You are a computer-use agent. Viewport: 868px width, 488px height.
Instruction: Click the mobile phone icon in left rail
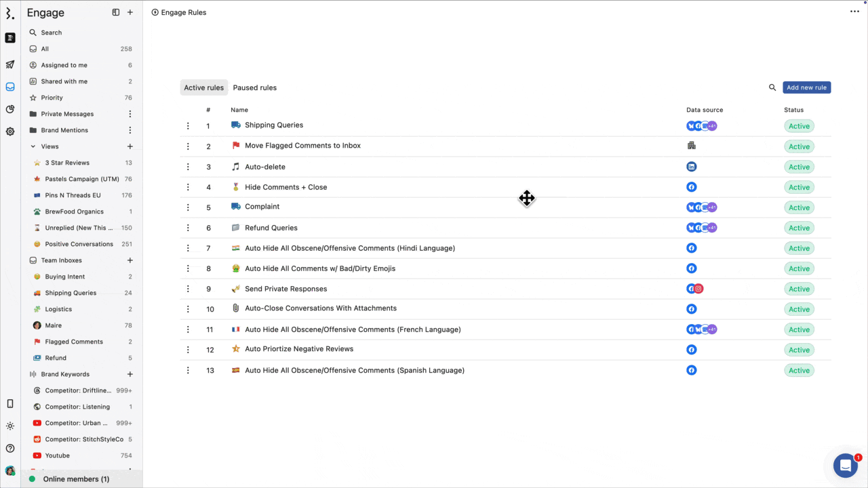[10, 404]
